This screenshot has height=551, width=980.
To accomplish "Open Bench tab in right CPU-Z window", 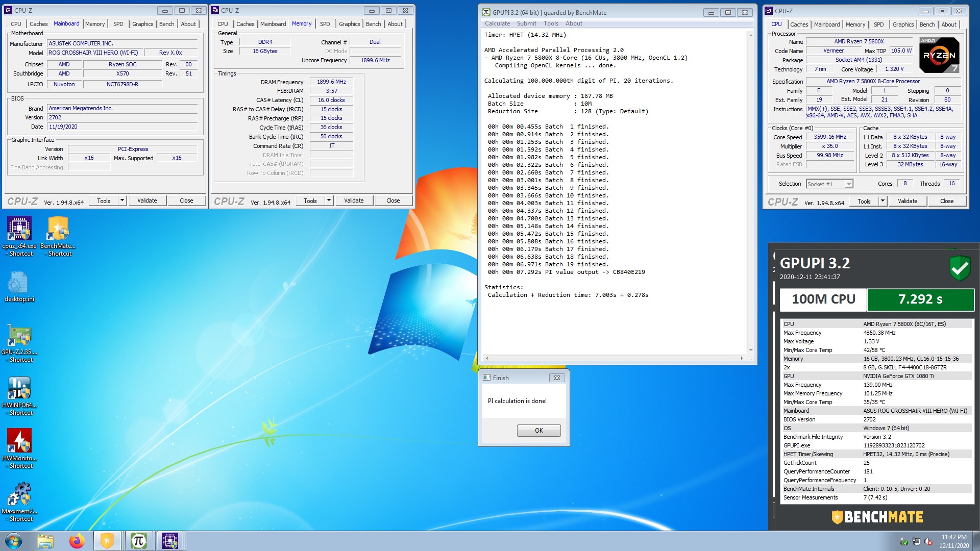I will 927,24.
